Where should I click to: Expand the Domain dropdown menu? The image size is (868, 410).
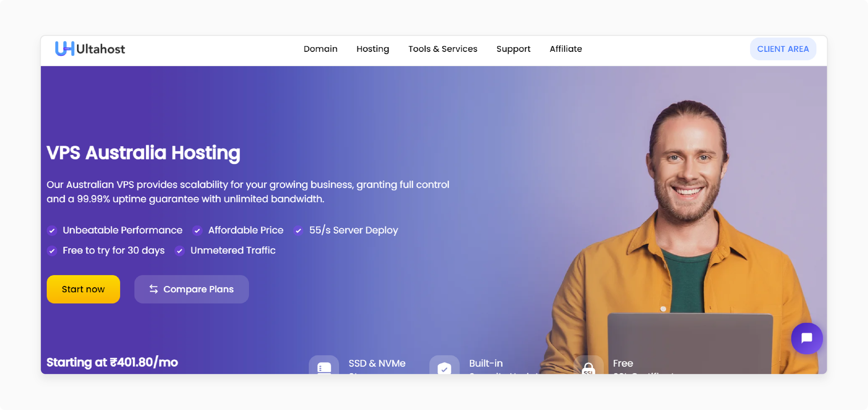pyautogui.click(x=320, y=49)
